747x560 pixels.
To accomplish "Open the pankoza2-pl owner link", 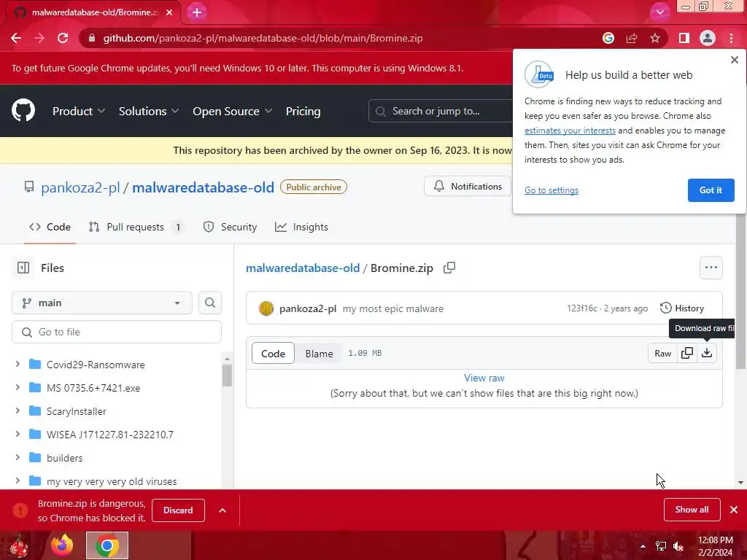I will (x=80, y=187).
